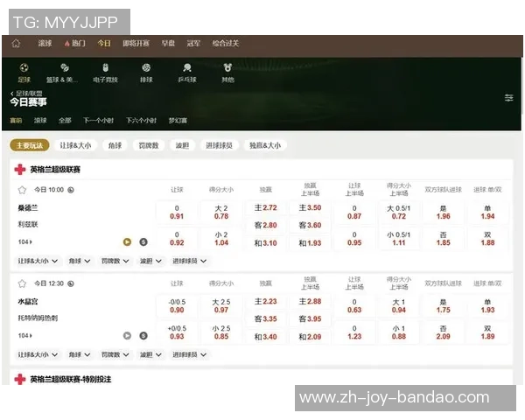Pick 是 1.75 both teams score odds

pos(444,306)
